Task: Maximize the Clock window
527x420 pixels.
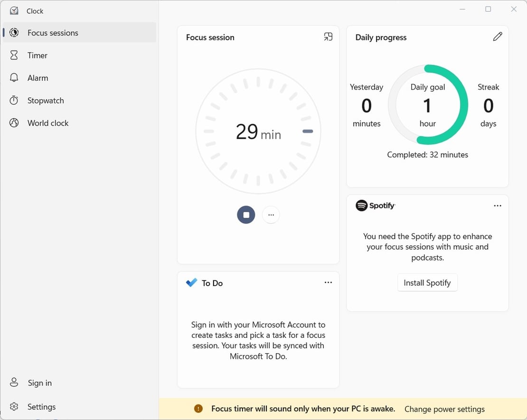Action: click(488, 9)
